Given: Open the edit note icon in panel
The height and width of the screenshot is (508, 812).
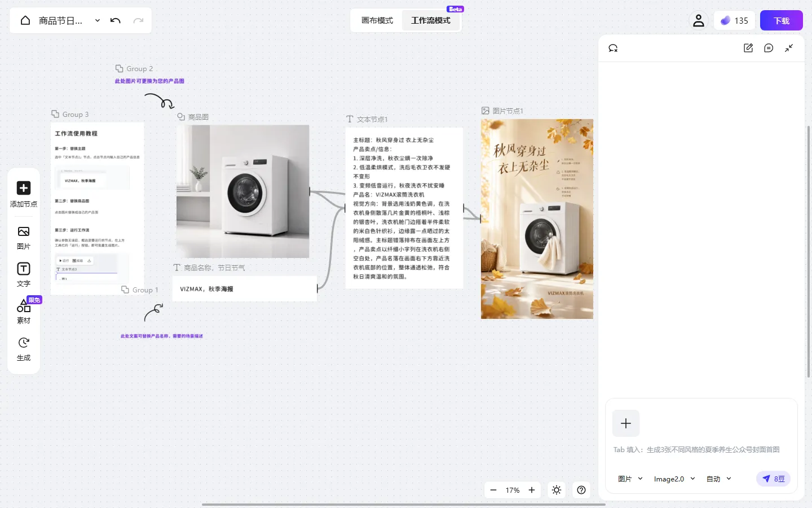Looking at the screenshot, I should point(748,48).
